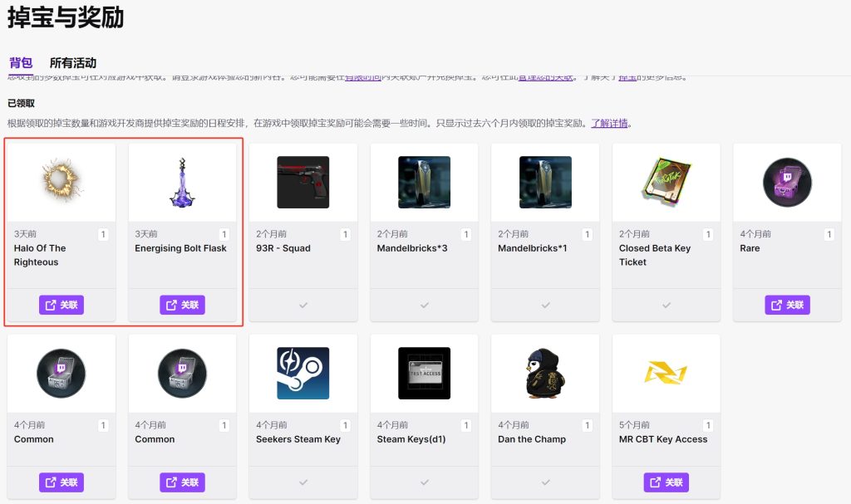Click 关联 button for the Rare drop
This screenshot has width=851, height=504.
pyautogui.click(x=788, y=305)
